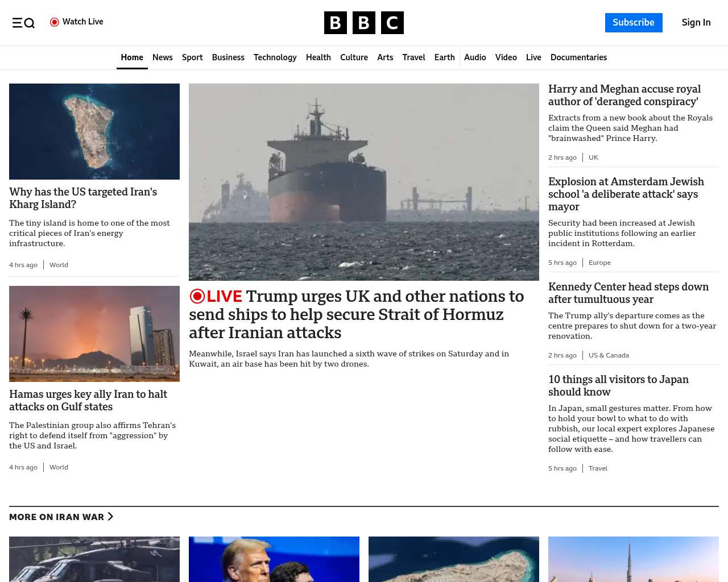Open Hamas urges Iran to halt attacks headline
This screenshot has height=582, width=728.
click(x=88, y=400)
